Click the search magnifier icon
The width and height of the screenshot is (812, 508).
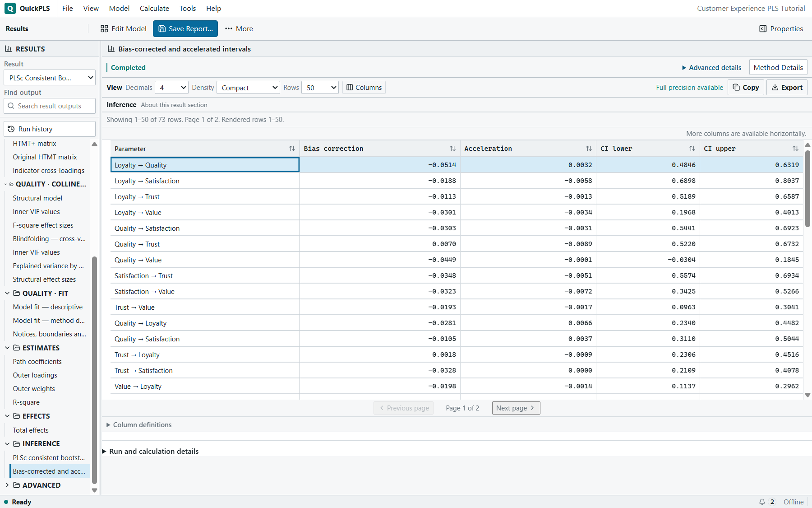(11, 106)
